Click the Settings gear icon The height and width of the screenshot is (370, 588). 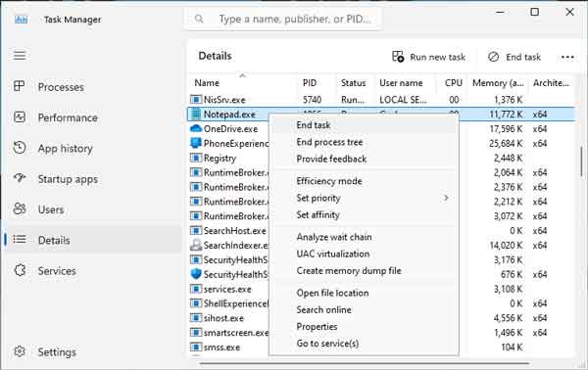20,351
